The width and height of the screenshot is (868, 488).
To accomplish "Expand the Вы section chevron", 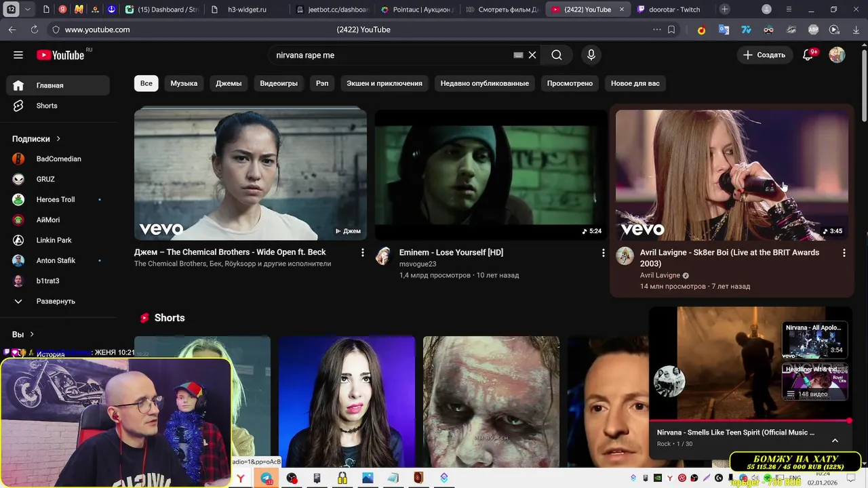I will tap(31, 334).
